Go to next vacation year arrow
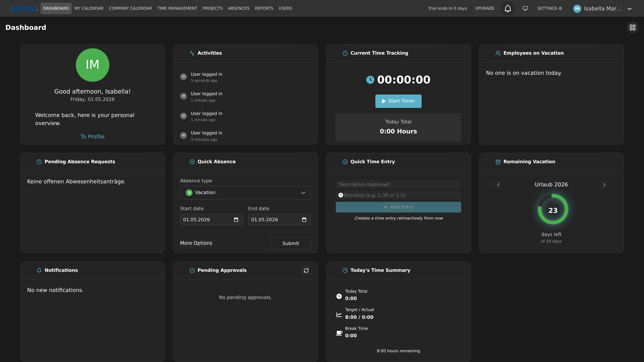This screenshot has height=362, width=644. (604, 185)
